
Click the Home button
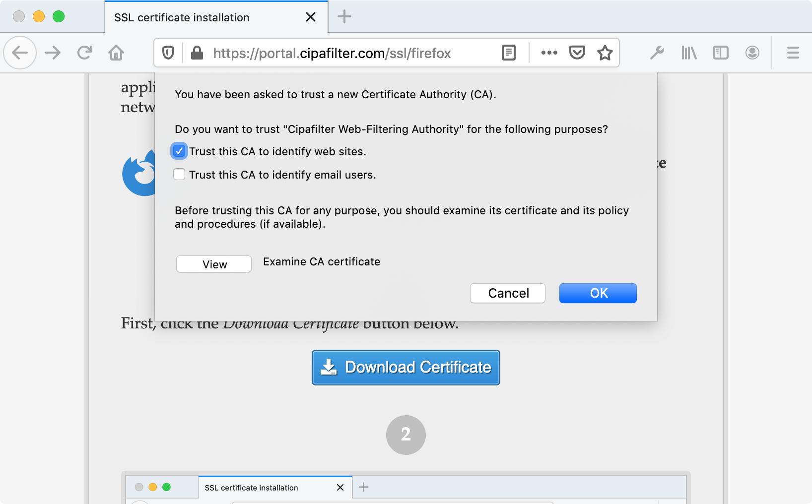point(116,53)
